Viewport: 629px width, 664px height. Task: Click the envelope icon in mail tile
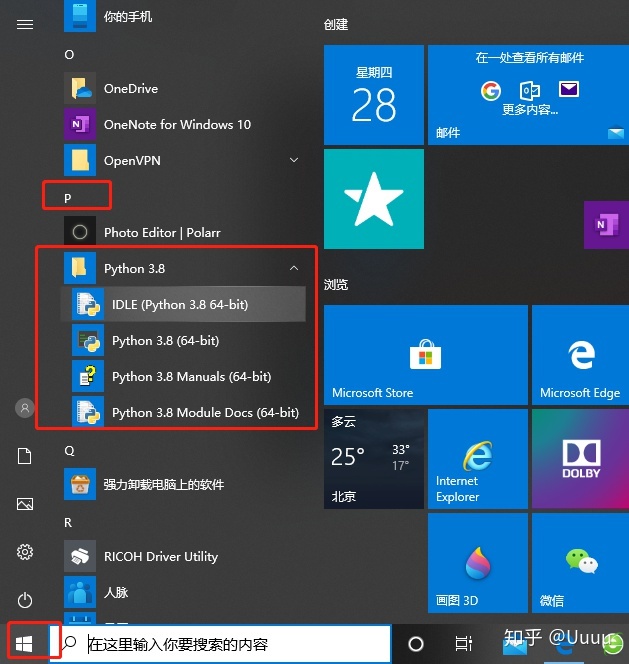(x=568, y=89)
